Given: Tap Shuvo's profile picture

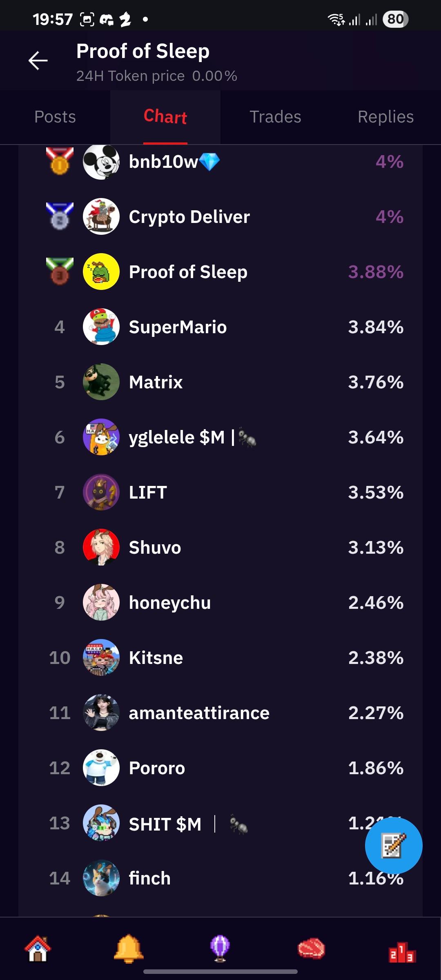Looking at the screenshot, I should [101, 547].
